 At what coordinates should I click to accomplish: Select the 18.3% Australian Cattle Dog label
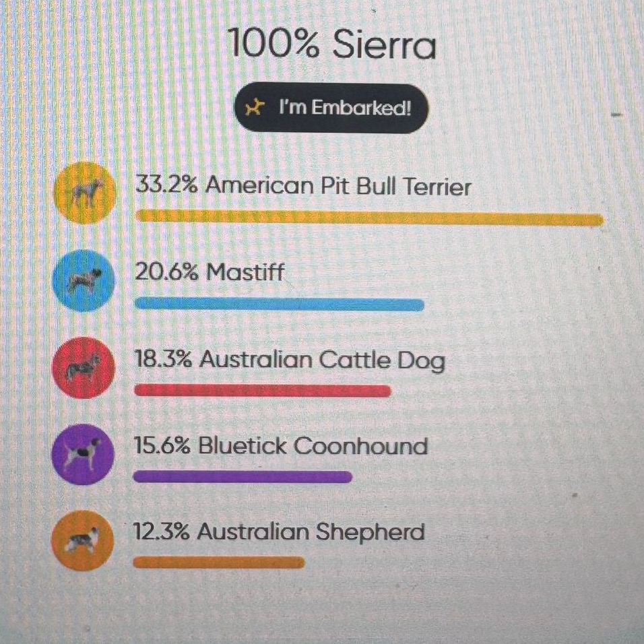(290, 360)
